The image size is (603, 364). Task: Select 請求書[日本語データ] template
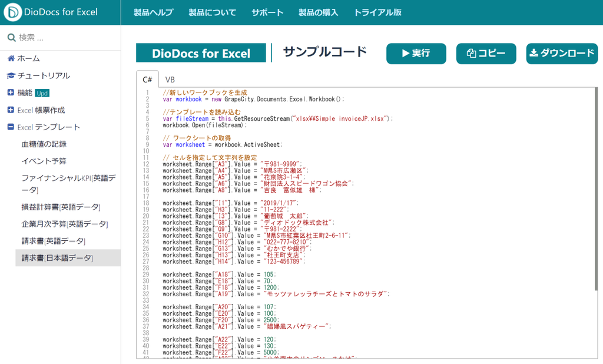[68, 258]
